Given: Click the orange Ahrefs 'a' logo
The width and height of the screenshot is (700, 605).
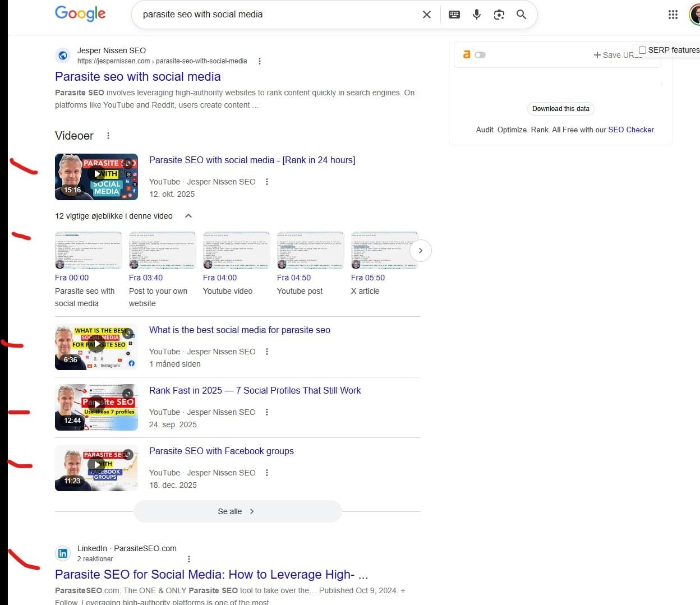Looking at the screenshot, I should tap(466, 54).
